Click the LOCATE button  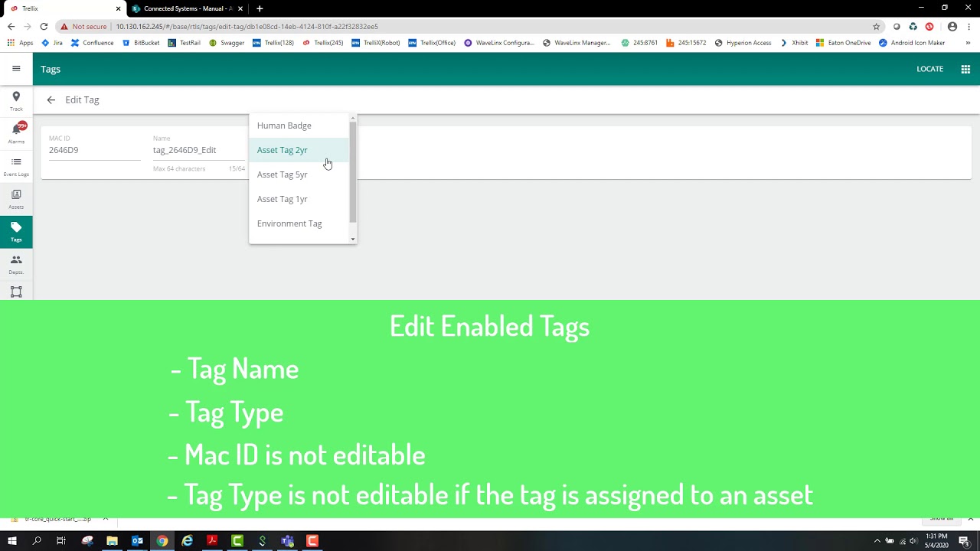coord(929,69)
